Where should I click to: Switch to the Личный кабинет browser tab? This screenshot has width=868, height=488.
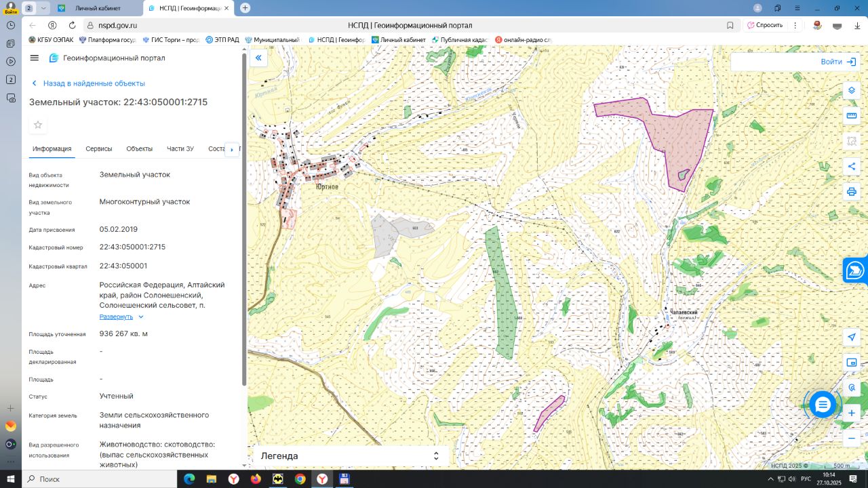[x=96, y=8]
